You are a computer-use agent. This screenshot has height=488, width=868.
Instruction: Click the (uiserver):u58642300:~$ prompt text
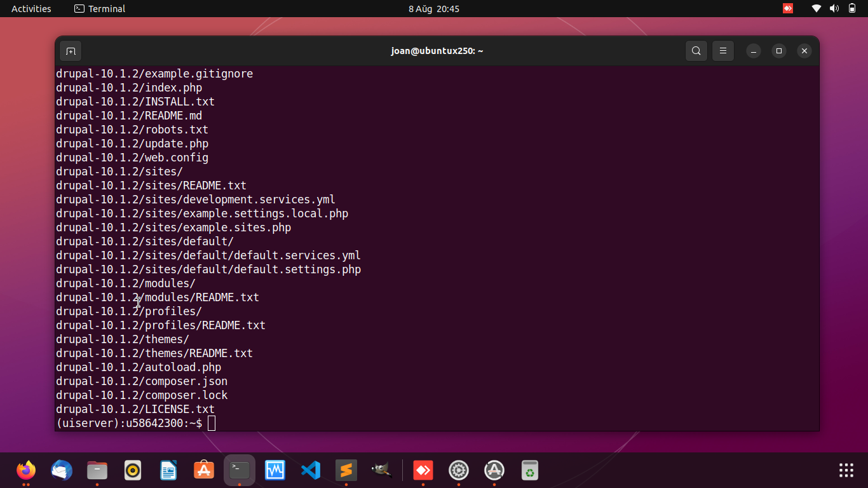click(x=129, y=423)
